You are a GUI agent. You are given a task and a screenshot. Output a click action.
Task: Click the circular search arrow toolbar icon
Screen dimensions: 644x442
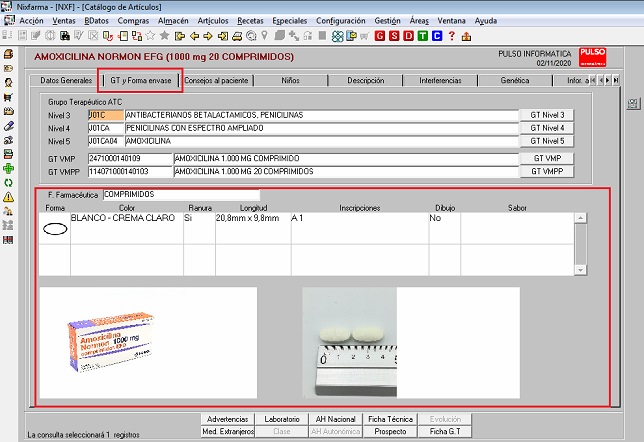pos(251,36)
